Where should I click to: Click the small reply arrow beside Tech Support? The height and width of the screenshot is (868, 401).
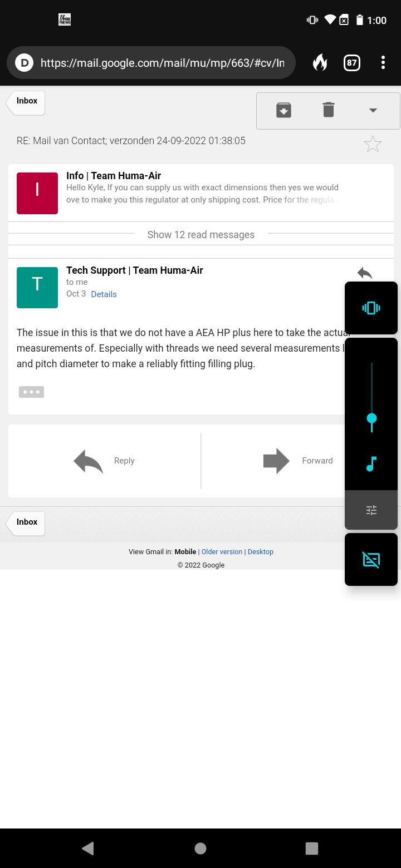[365, 273]
